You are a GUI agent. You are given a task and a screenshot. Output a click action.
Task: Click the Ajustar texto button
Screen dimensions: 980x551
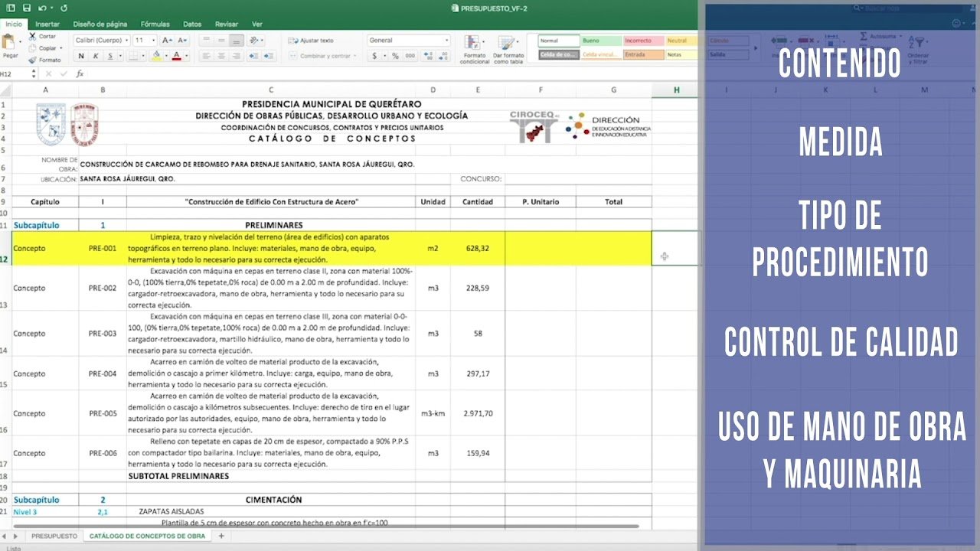point(312,41)
